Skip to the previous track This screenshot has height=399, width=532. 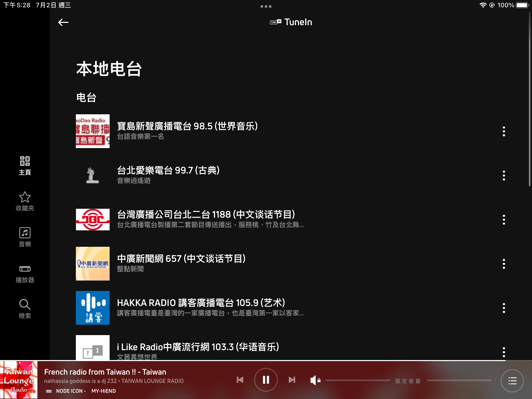pos(240,380)
